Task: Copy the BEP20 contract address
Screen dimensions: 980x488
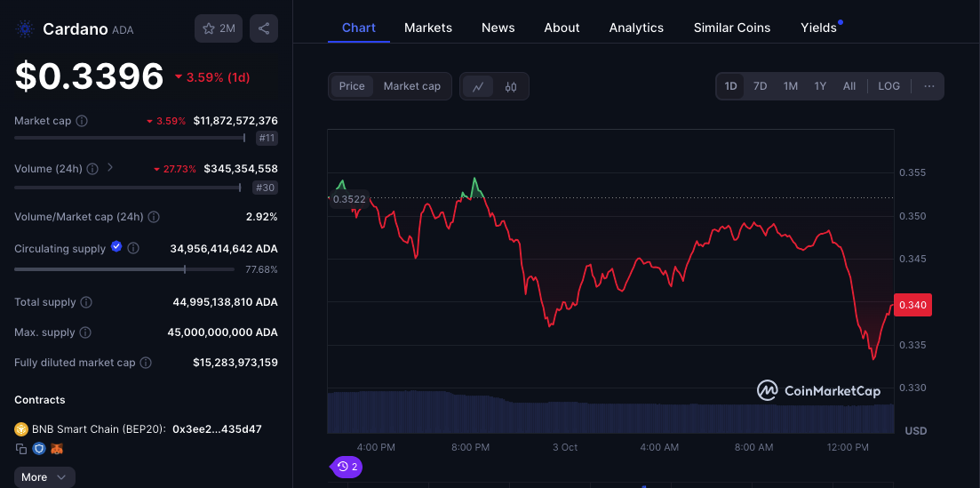Action: point(21,449)
